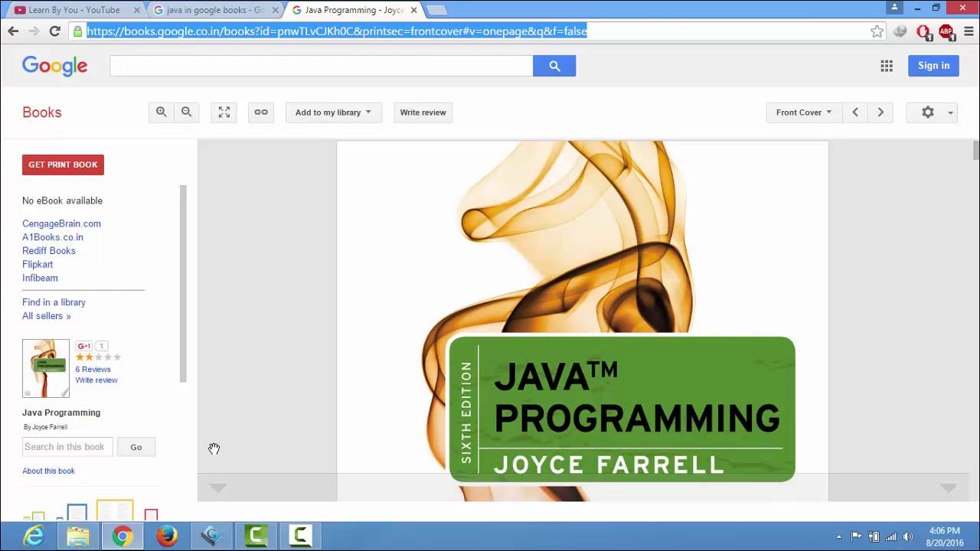980x551 pixels.
Task: Click the blue search magnifier button
Action: [x=554, y=66]
